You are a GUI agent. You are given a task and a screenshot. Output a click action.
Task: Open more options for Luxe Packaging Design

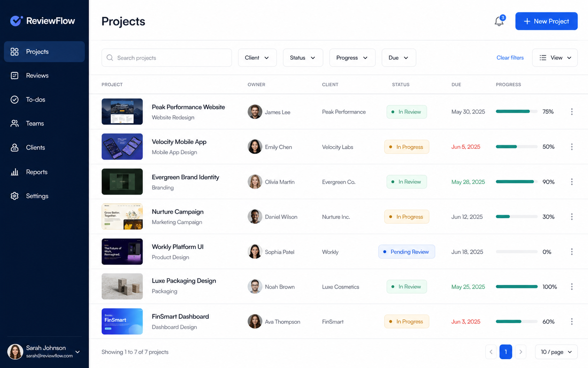tap(572, 287)
